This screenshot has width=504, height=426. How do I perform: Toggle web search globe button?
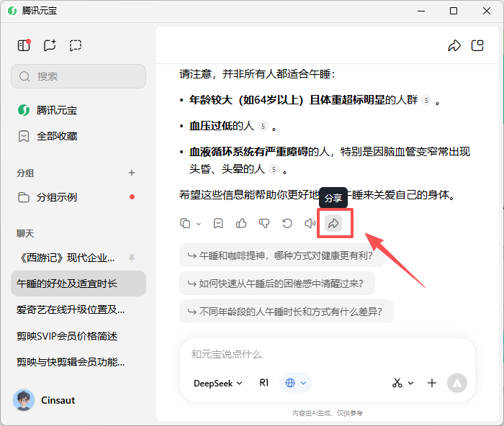[290, 383]
